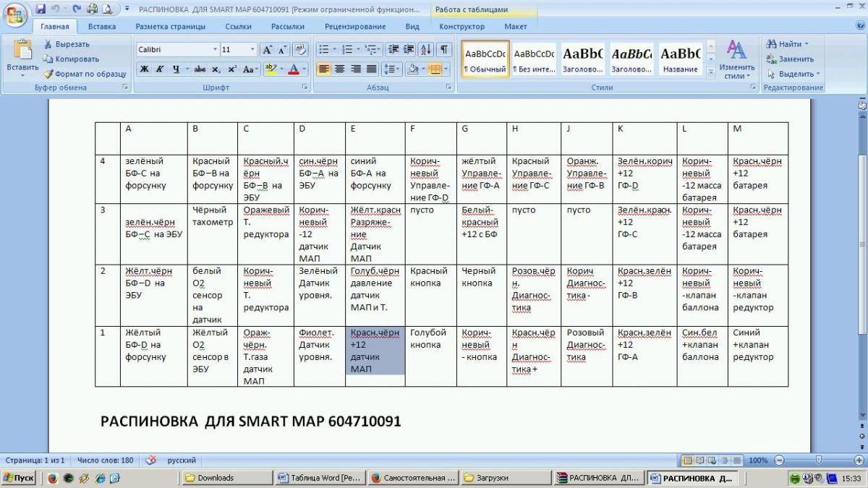Expand the Styles gallery More arrow
868x488 pixels.
point(711,73)
